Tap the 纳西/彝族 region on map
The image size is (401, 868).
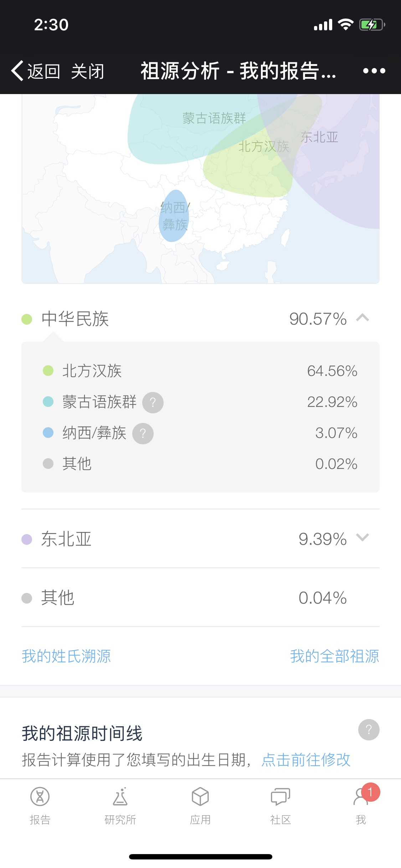[174, 216]
